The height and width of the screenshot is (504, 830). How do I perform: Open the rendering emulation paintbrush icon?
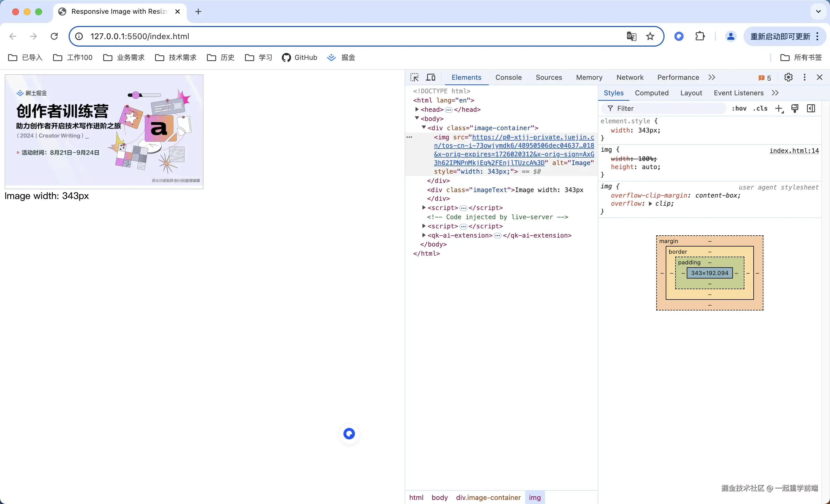tap(795, 108)
